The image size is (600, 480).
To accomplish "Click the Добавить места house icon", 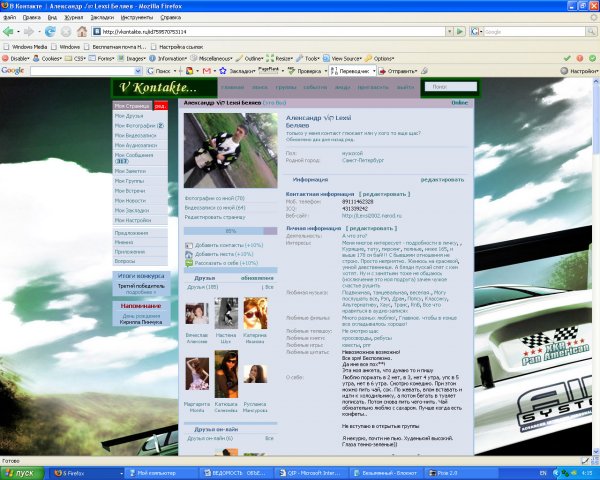I will (x=189, y=255).
